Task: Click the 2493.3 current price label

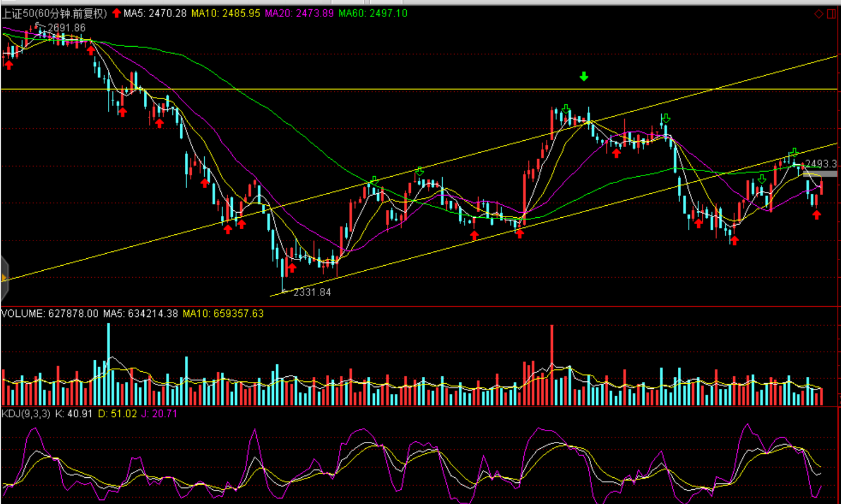Action: [820, 164]
